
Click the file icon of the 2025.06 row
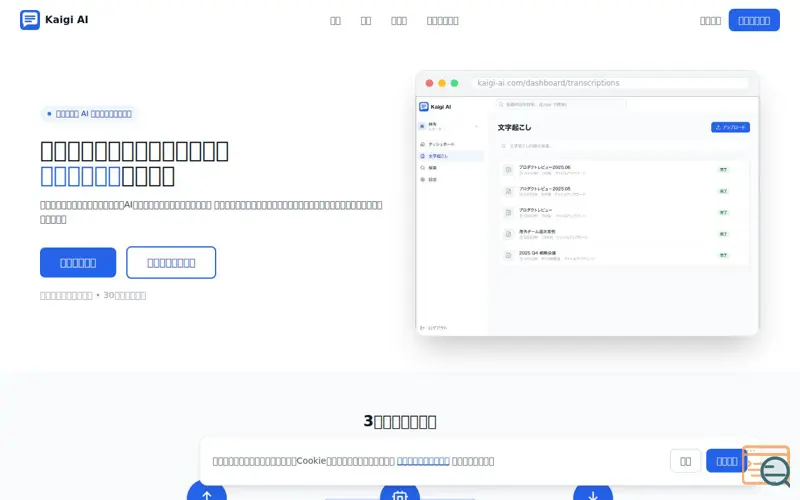point(508,170)
